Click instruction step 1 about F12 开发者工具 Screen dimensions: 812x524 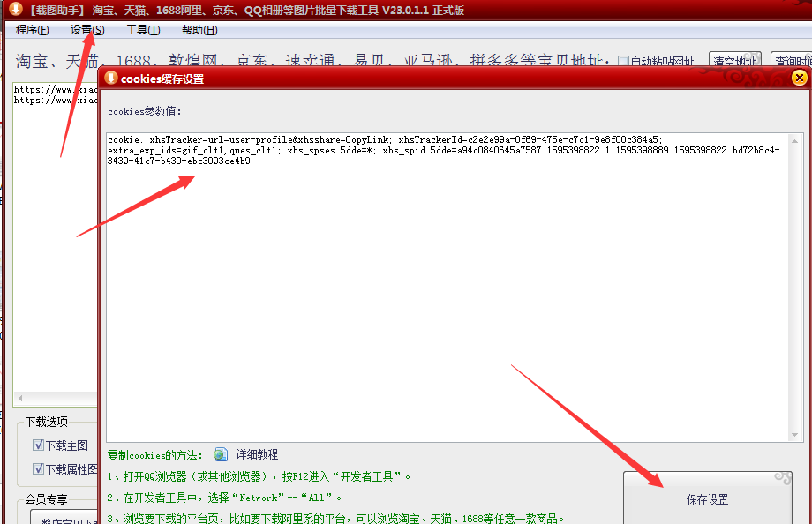(259, 476)
